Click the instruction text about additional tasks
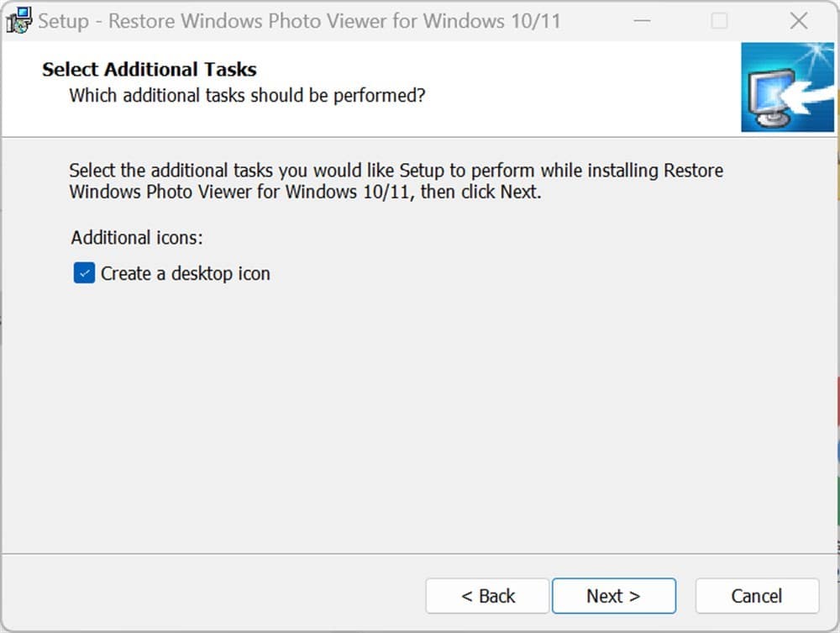This screenshot has height=633, width=840. pos(395,180)
